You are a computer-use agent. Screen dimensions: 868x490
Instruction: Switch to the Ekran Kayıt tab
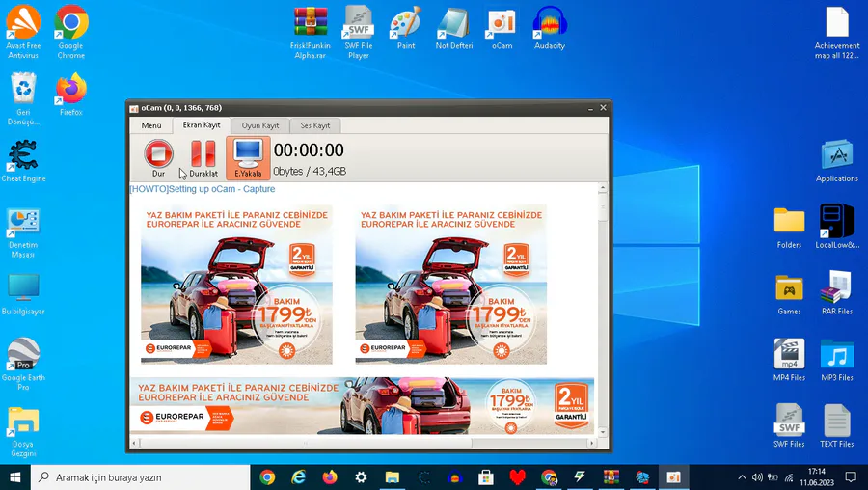tap(202, 125)
